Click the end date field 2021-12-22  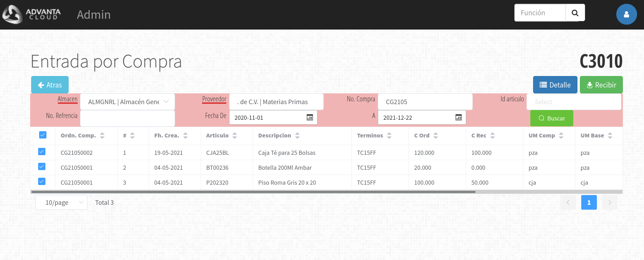point(422,117)
